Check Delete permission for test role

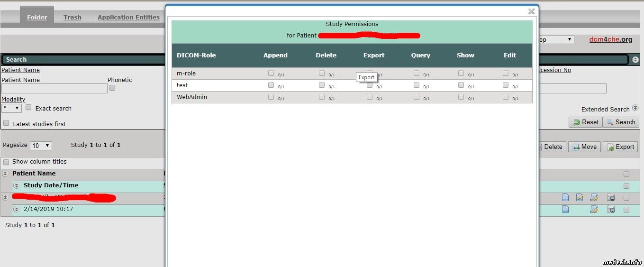pyautogui.click(x=322, y=85)
